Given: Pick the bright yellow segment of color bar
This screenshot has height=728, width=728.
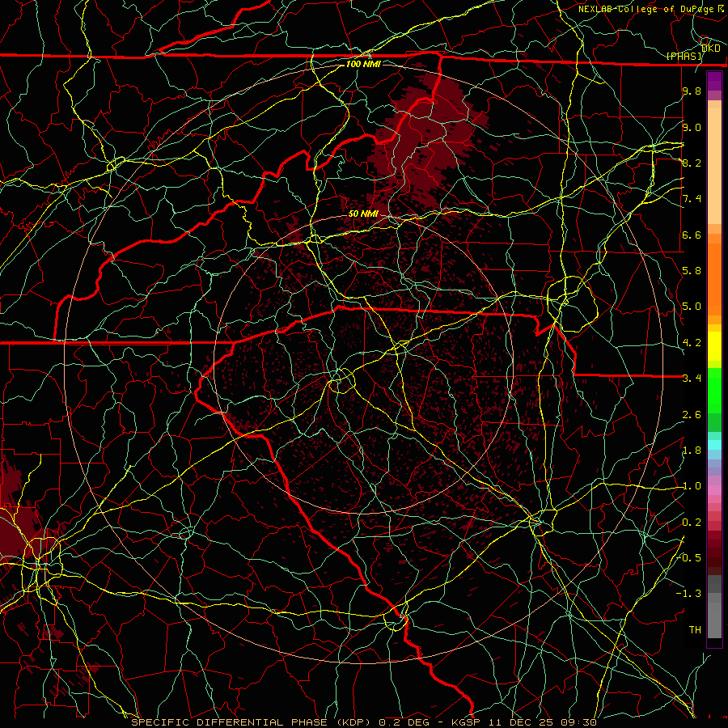Looking at the screenshot, I should coord(714,346).
